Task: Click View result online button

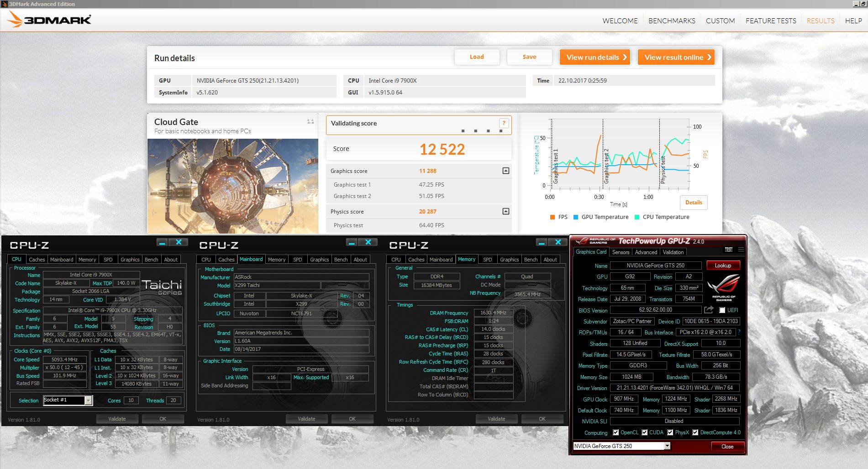Action: pos(676,57)
